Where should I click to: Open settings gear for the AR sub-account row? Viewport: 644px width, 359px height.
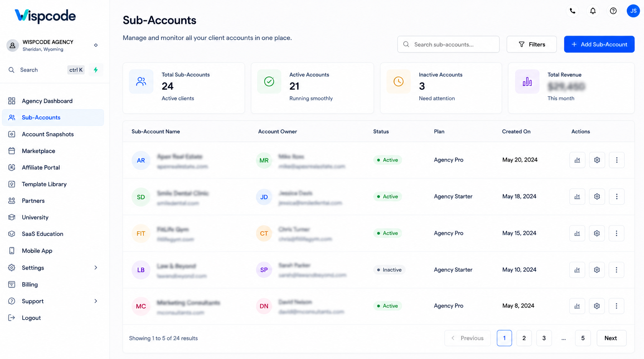[x=597, y=160]
